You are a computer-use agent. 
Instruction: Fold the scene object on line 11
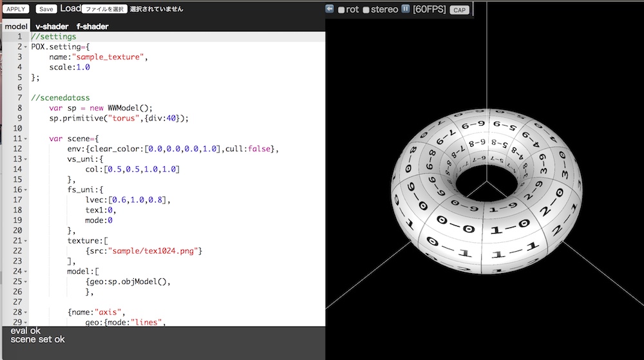tap(26, 138)
